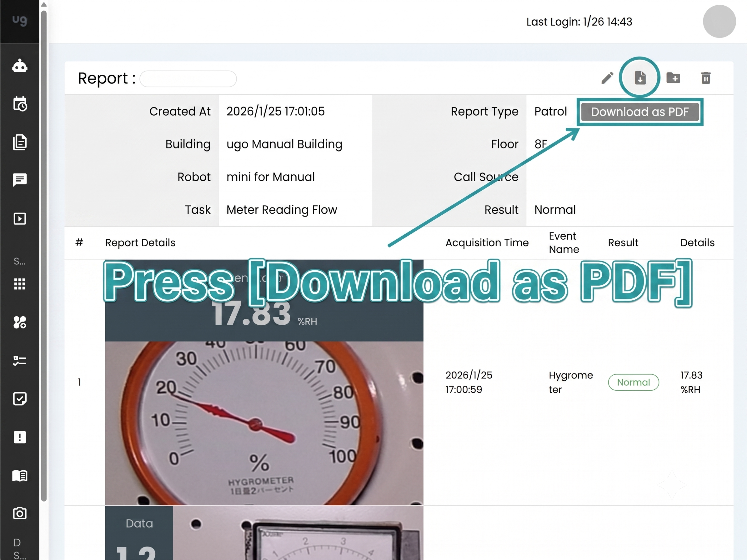The width and height of the screenshot is (747, 560).
Task: Select the created date 2026/1/25 17:01:05
Action: [276, 111]
